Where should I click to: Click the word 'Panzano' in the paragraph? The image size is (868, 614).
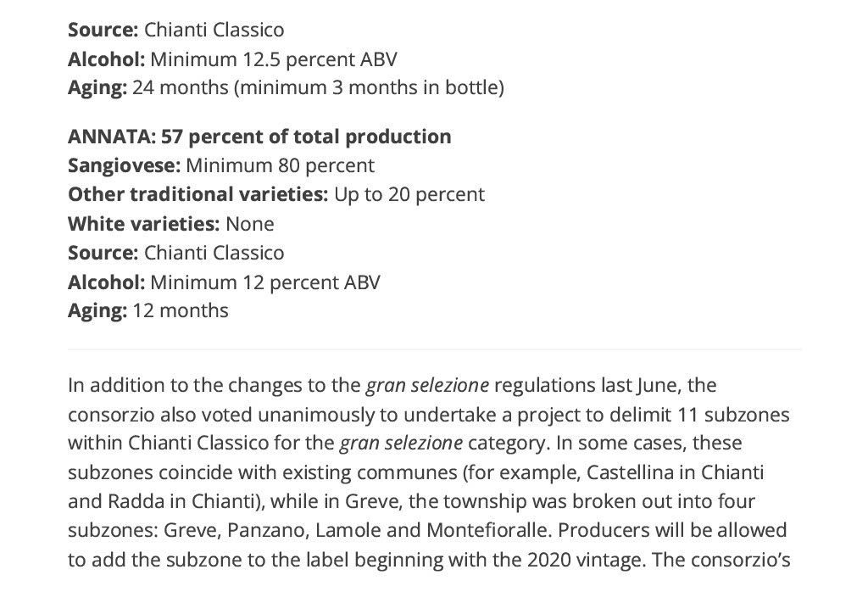(266, 530)
